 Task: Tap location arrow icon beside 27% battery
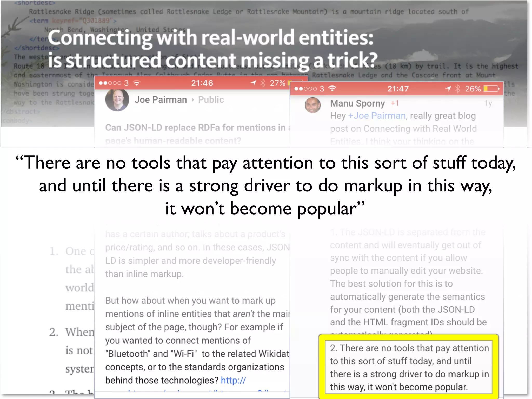(253, 83)
